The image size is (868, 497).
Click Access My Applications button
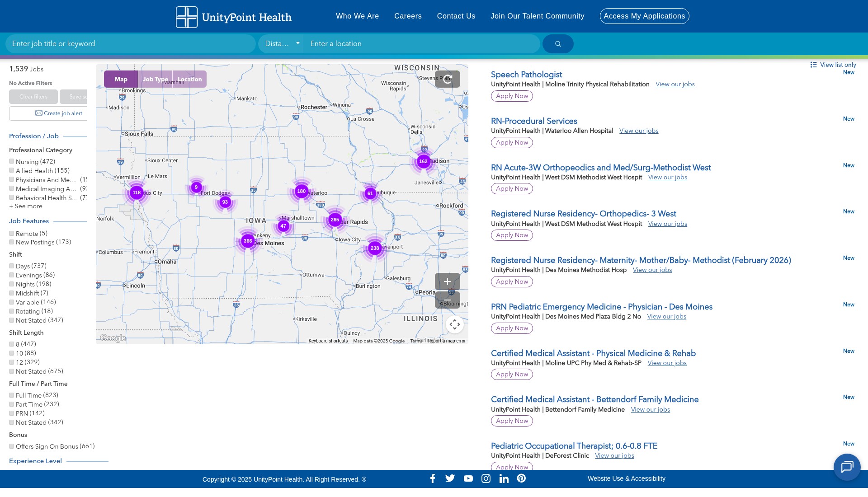click(x=644, y=16)
